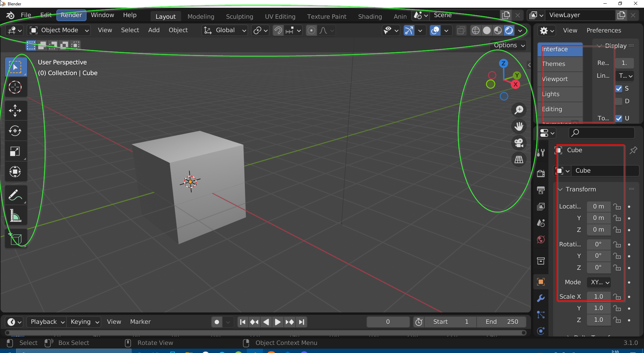The width and height of the screenshot is (644, 353).
Task: Select the Cursor tool in the toolbar
Action: (15, 87)
